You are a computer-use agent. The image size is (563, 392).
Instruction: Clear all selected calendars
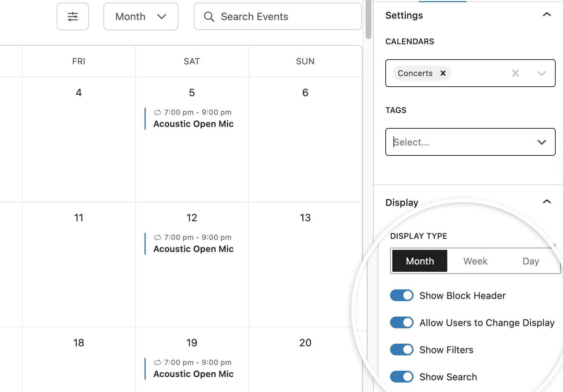[515, 73]
